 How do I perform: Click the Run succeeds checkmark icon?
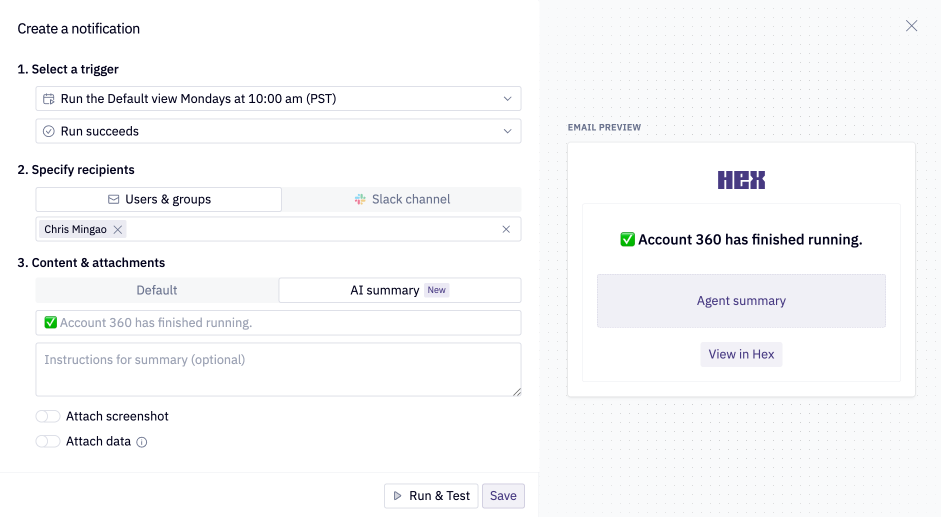(48, 131)
